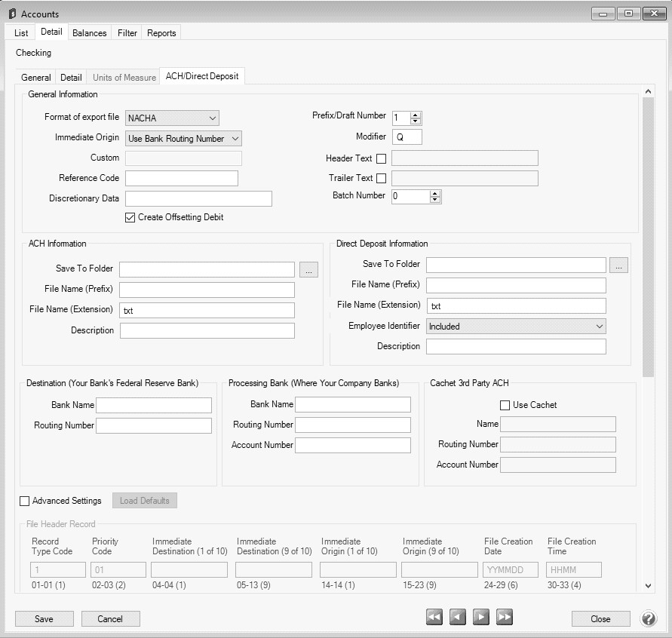Jump to the last record arrow
Viewport: 672px width, 638px height.
(x=505, y=617)
